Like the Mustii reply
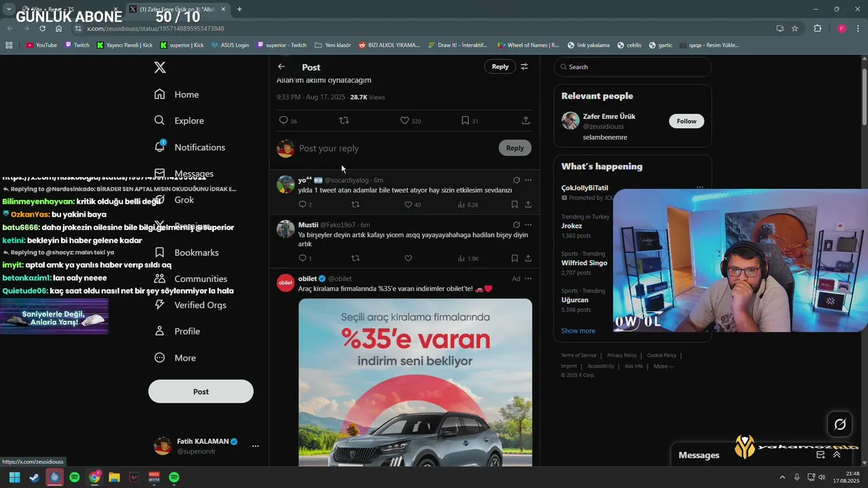868x488 pixels. pyautogui.click(x=408, y=258)
